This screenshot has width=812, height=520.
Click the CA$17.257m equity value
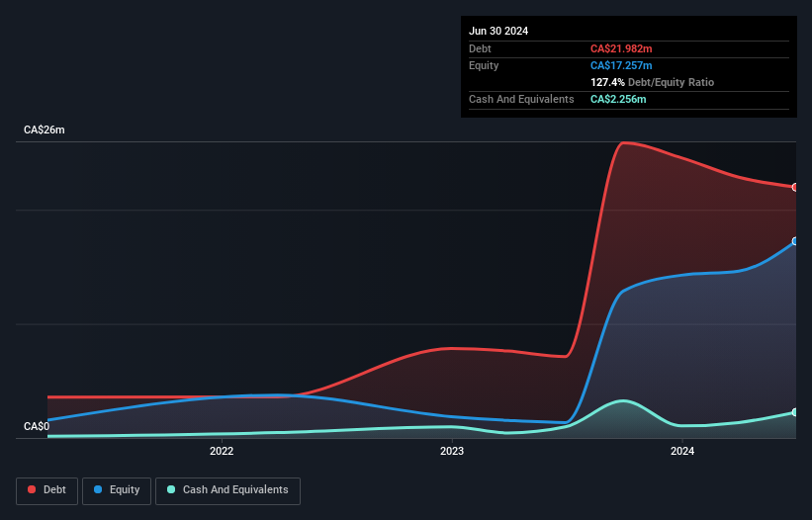621,65
